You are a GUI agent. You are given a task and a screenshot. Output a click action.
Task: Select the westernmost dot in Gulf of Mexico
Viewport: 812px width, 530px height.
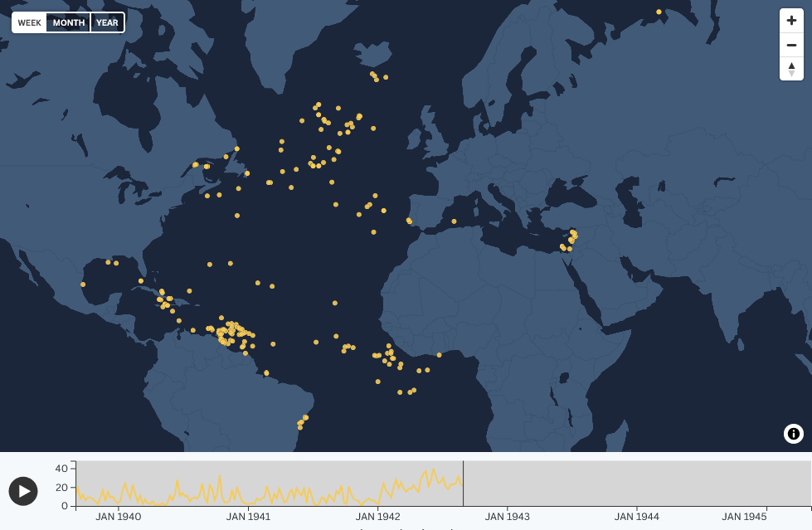pos(83,284)
